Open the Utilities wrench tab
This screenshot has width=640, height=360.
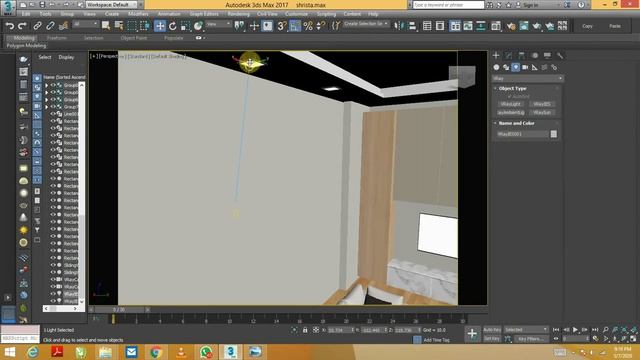[x=560, y=56]
